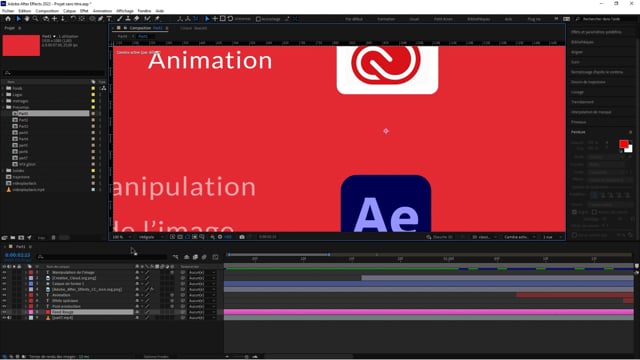The height and width of the screenshot is (360, 640).
Task: Collapse the Précomps folder
Action: click(x=3, y=107)
